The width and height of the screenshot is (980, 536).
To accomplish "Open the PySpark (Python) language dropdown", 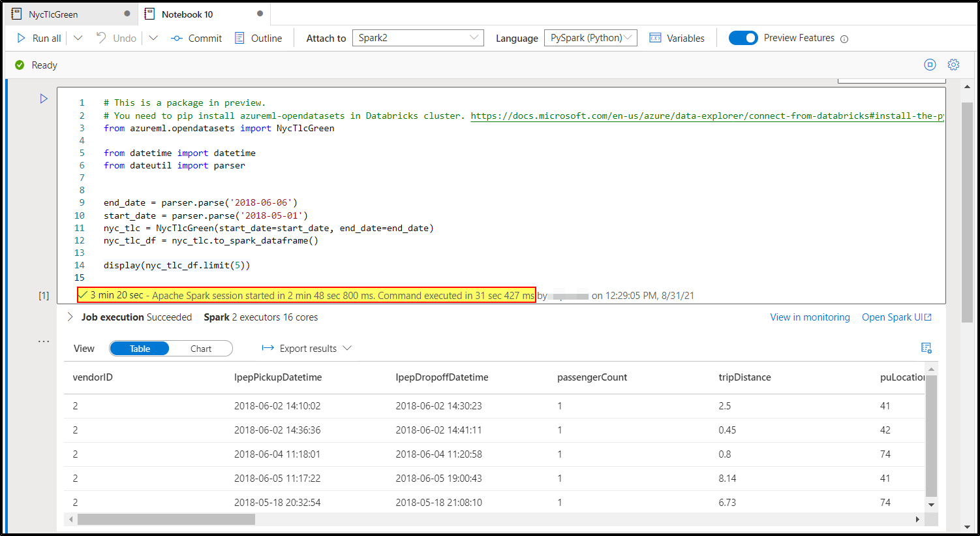I will [590, 38].
